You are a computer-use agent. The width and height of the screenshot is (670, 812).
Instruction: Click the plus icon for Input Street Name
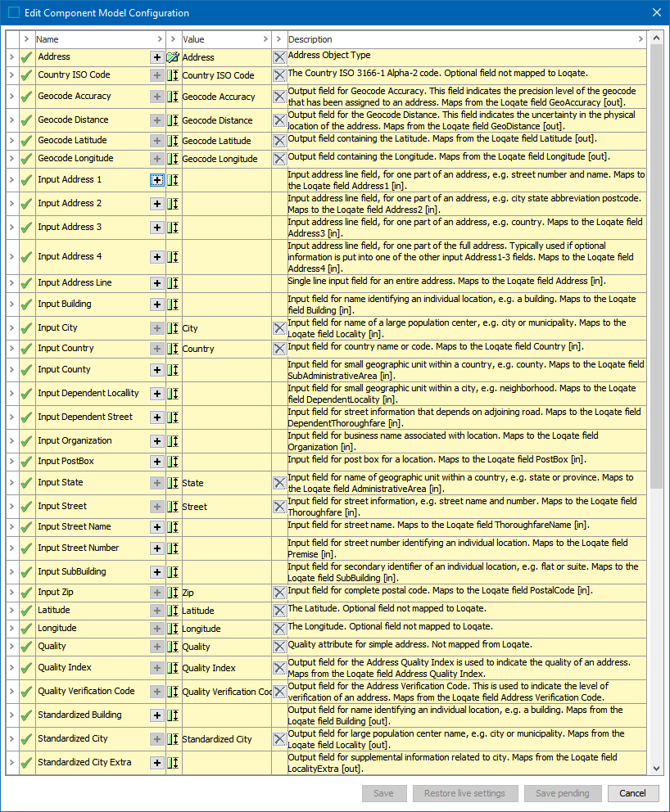point(157,526)
